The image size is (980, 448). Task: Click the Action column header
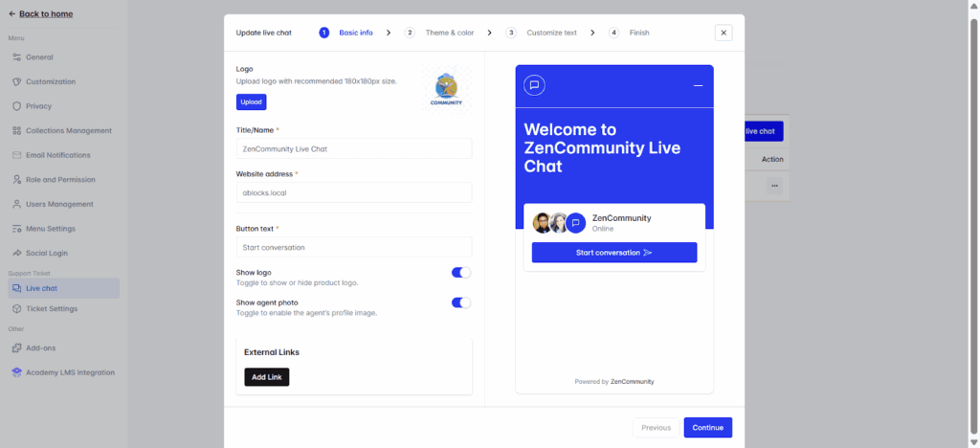[772, 159]
